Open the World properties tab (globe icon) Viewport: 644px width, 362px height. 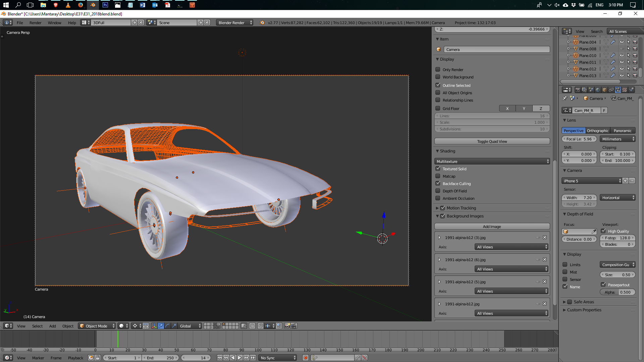click(x=598, y=90)
